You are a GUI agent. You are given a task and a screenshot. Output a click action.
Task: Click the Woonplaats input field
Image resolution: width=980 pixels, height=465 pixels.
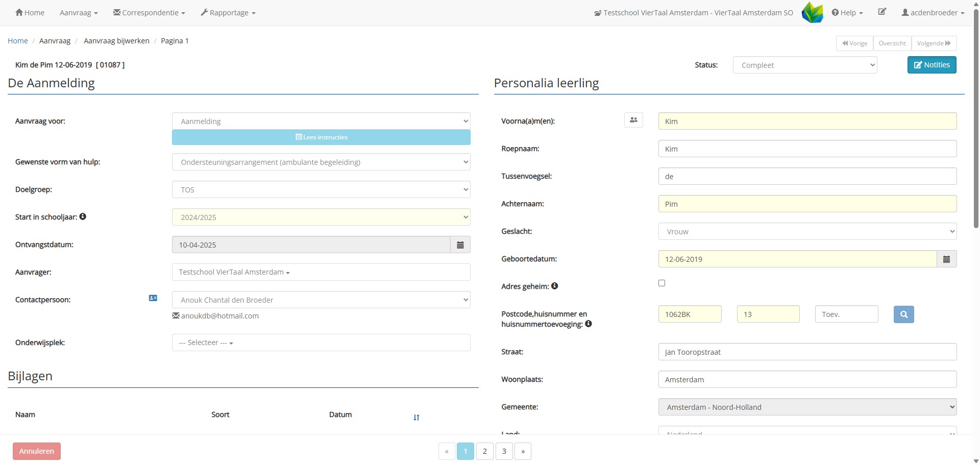[807, 380]
